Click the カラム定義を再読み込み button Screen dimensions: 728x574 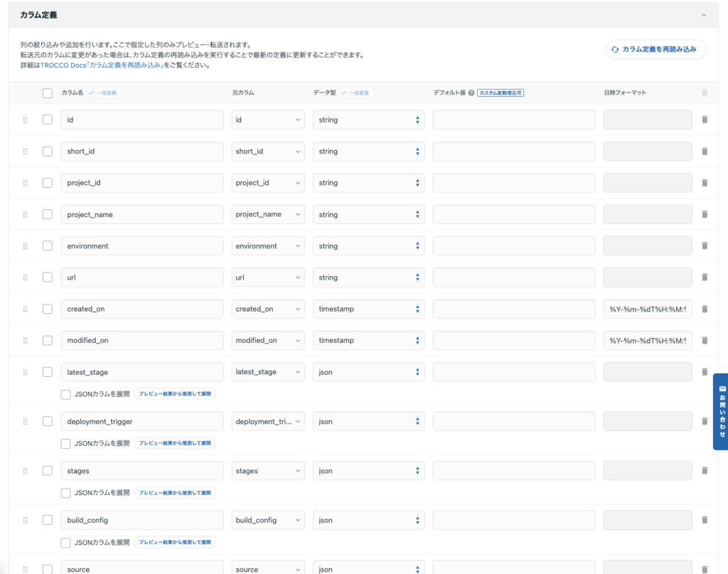tap(655, 50)
